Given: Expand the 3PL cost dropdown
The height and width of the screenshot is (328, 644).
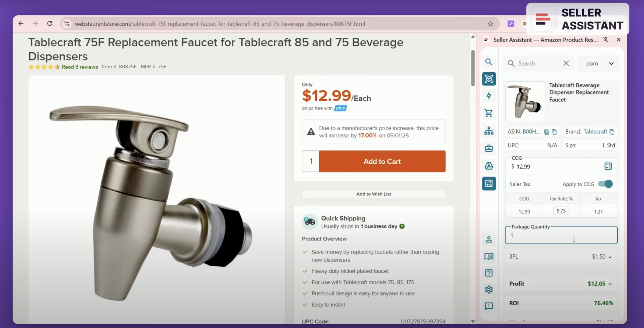Looking at the screenshot, I should tap(610, 256).
